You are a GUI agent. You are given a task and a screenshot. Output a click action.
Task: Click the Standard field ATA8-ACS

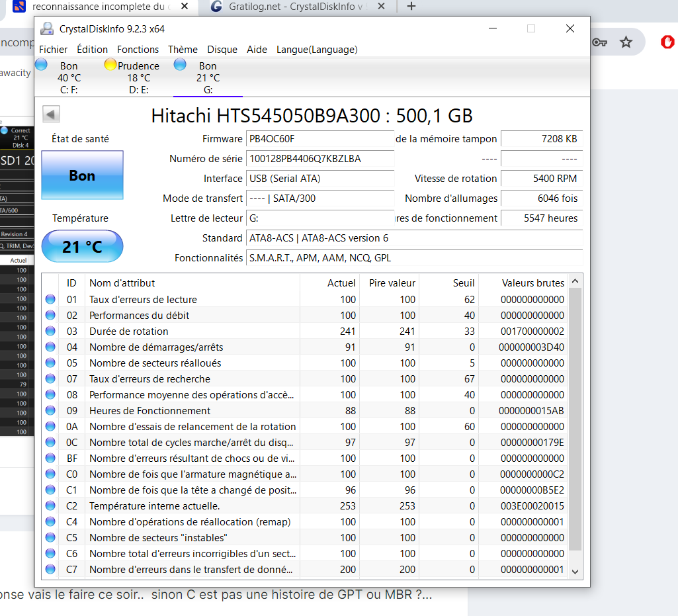(414, 238)
